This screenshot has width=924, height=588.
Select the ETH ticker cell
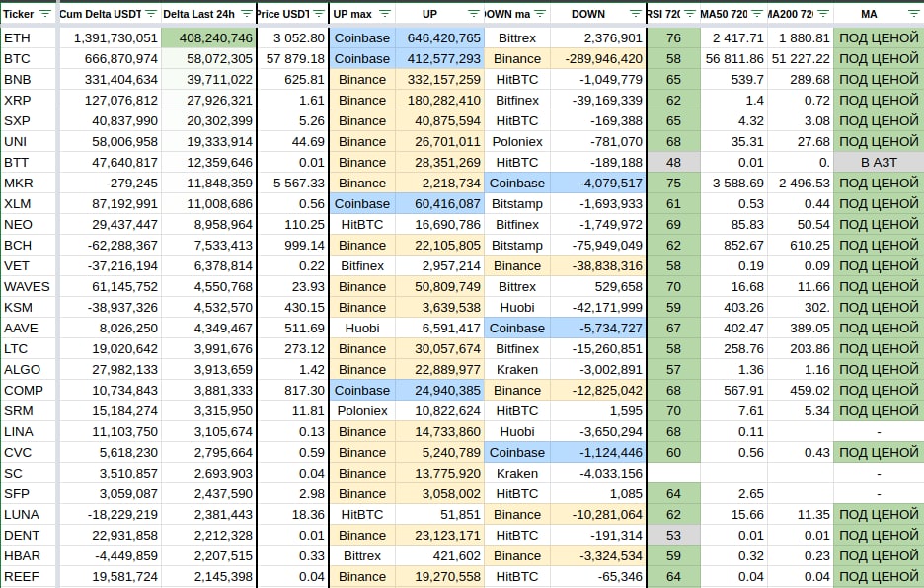pos(29,38)
